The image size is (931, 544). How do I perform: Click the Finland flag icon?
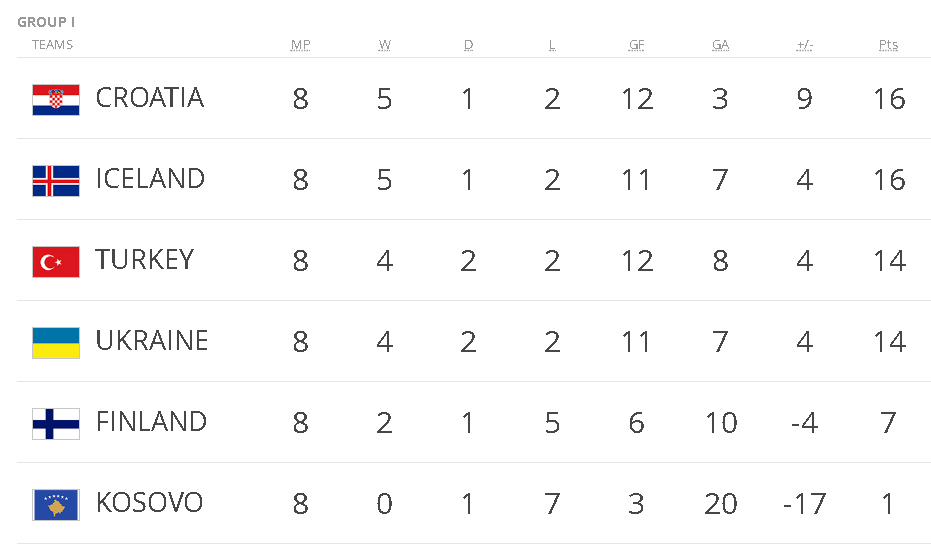tap(56, 423)
